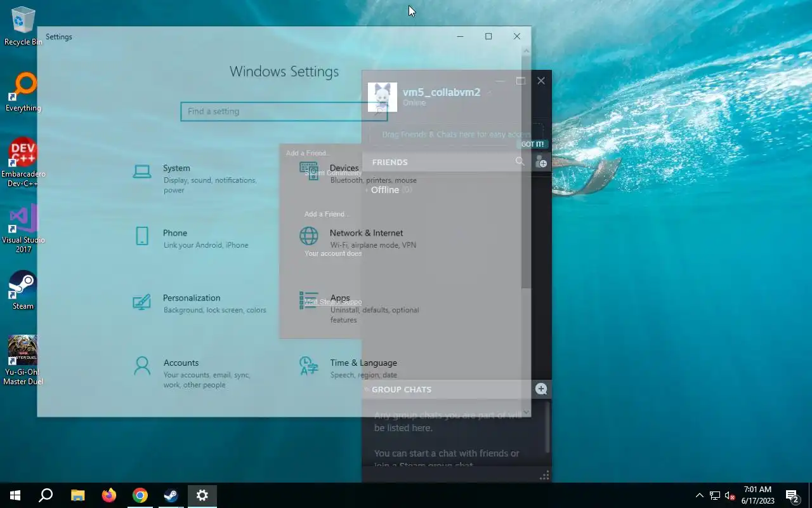Launch Google Chrome from the taskbar
This screenshot has height=508, width=812.
tap(140, 495)
